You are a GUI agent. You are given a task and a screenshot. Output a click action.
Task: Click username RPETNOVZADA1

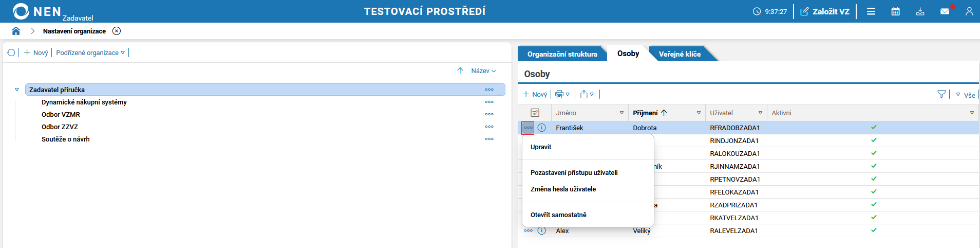735,179
